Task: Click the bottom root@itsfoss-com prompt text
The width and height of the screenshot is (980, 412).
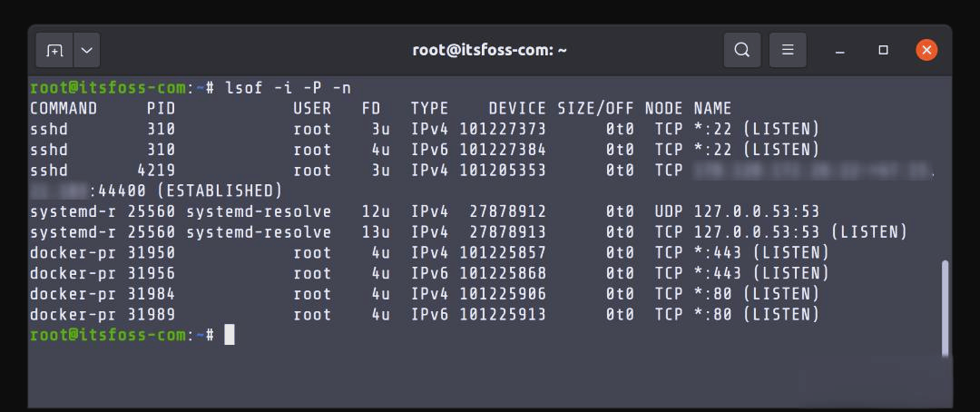Action: [x=107, y=335]
